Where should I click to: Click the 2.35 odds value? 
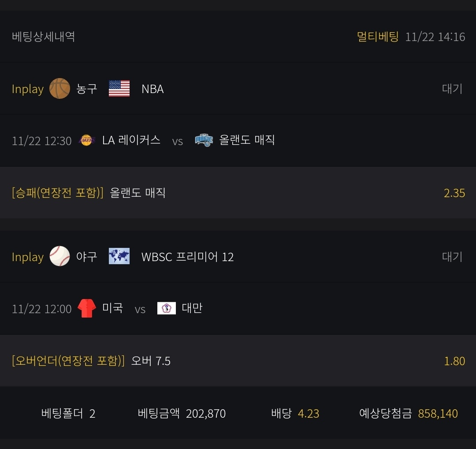point(454,193)
